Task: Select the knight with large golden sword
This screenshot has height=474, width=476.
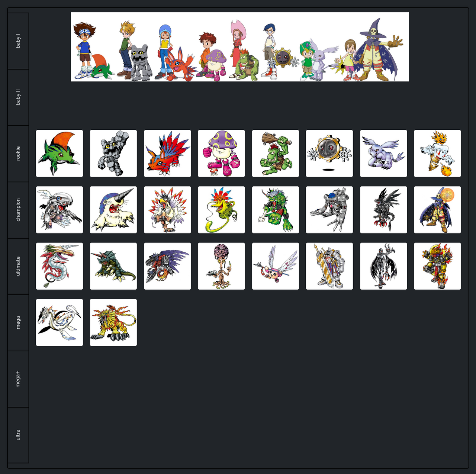Action: [x=329, y=266]
